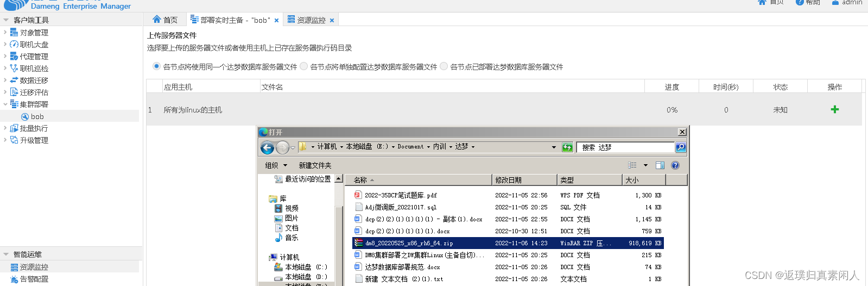The image size is (868, 286).
Task: Select 各节点将单独配置达梦数据库服务器文件 radio option
Action: point(304,66)
